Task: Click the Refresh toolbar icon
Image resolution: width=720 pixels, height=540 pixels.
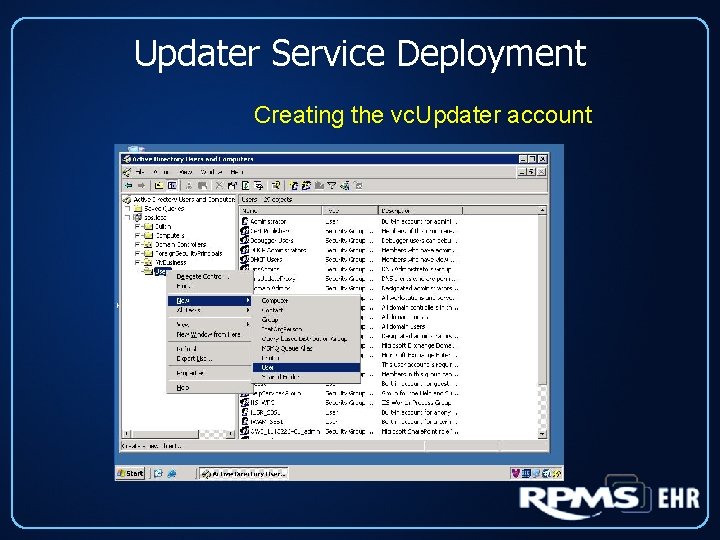Action: tap(246, 186)
